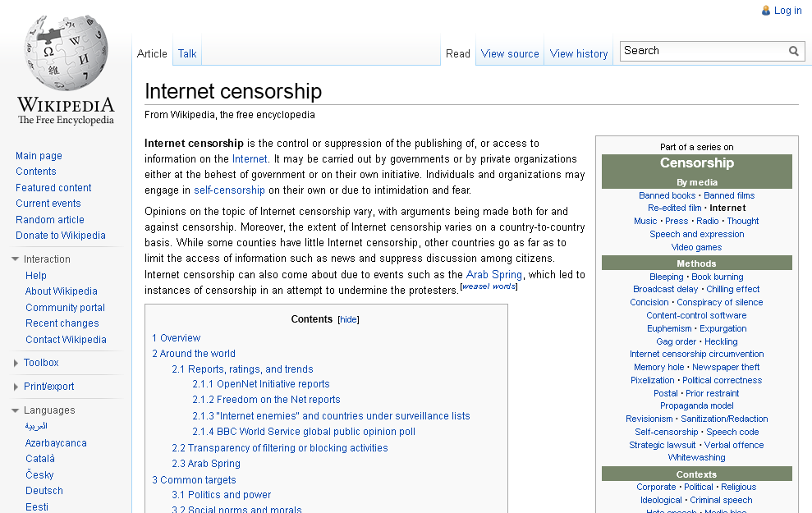Collapse the Languages sidebar section
The height and width of the screenshot is (513, 812).
15,410
